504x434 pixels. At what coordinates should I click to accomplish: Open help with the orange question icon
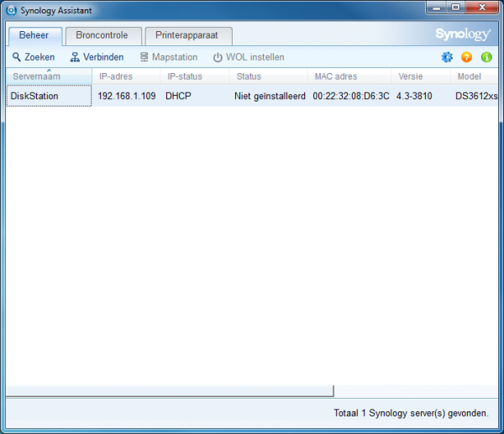pos(466,57)
